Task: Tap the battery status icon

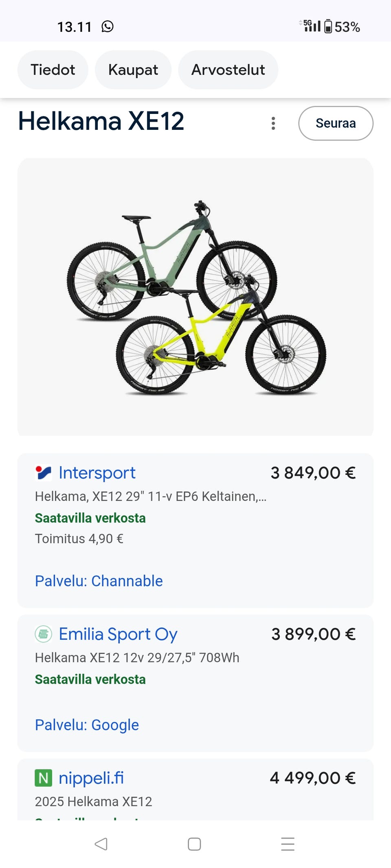Action: point(328,27)
